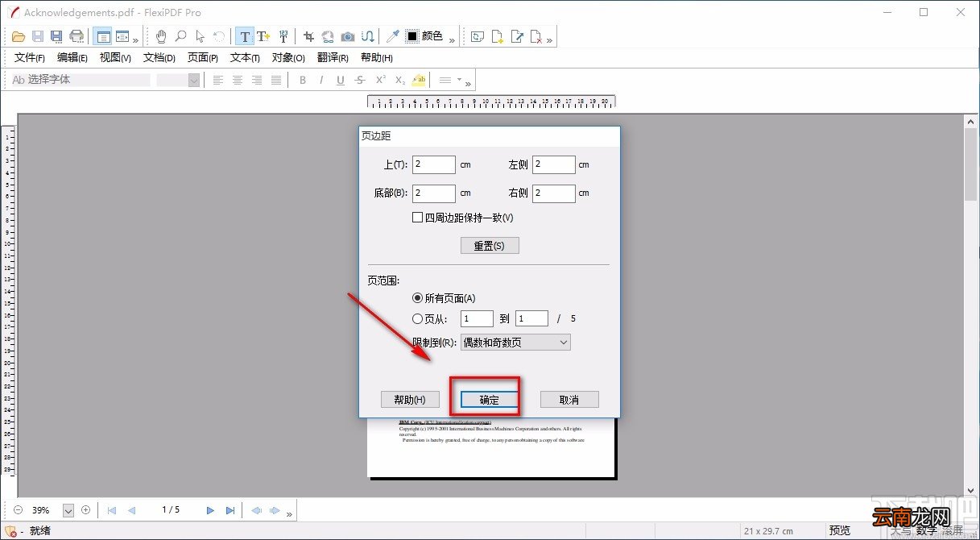The height and width of the screenshot is (540, 980).
Task: Click the black 颜色 color swatch
Action: pyautogui.click(x=412, y=36)
